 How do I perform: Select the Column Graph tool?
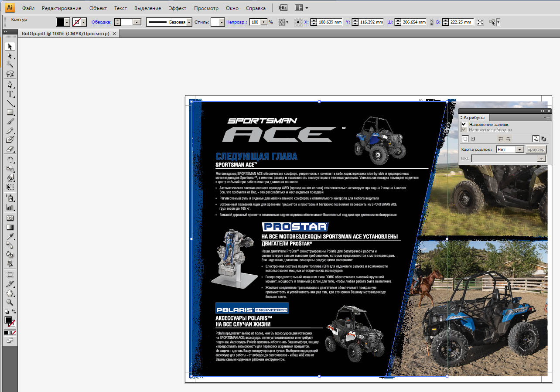(10, 207)
